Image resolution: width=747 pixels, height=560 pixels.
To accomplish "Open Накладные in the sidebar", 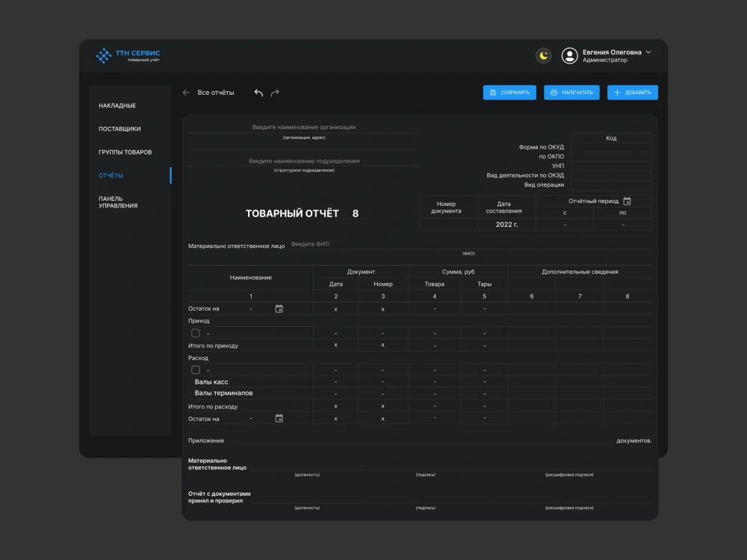I will coord(117,105).
